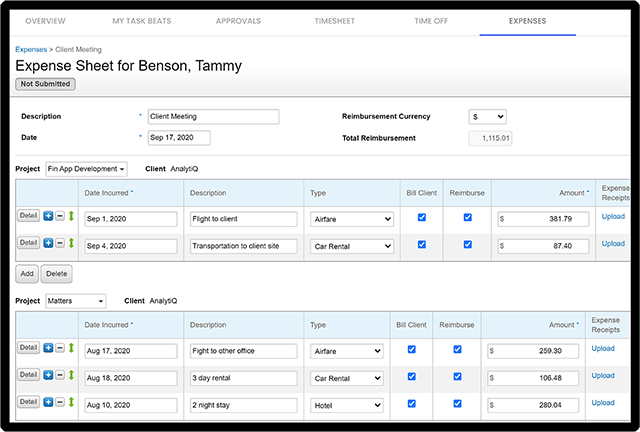Open Detail for Transportation to client site row
Screen dimensions: 640x432
pos(29,243)
